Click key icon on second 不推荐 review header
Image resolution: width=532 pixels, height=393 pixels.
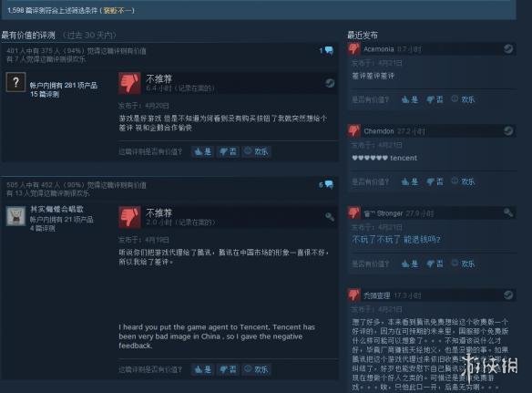click(x=330, y=217)
